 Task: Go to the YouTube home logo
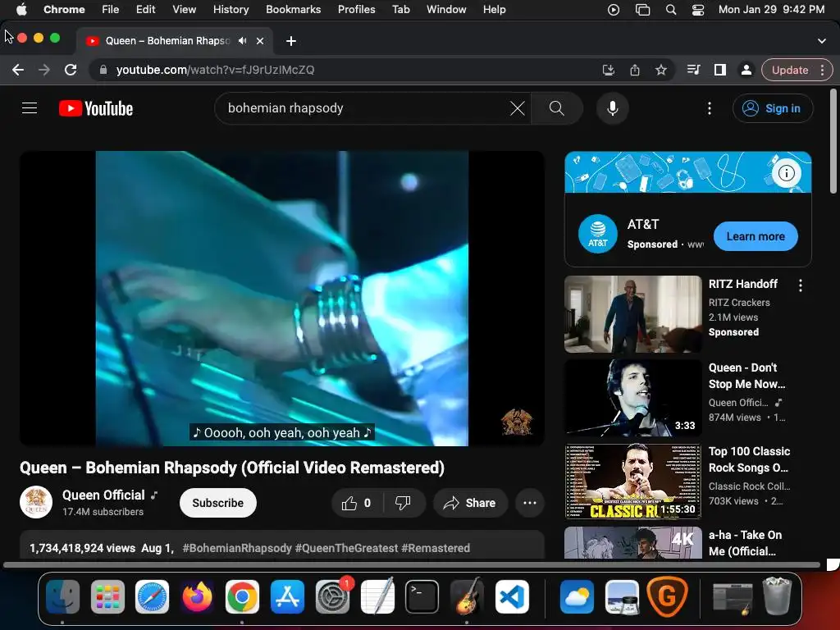(96, 108)
